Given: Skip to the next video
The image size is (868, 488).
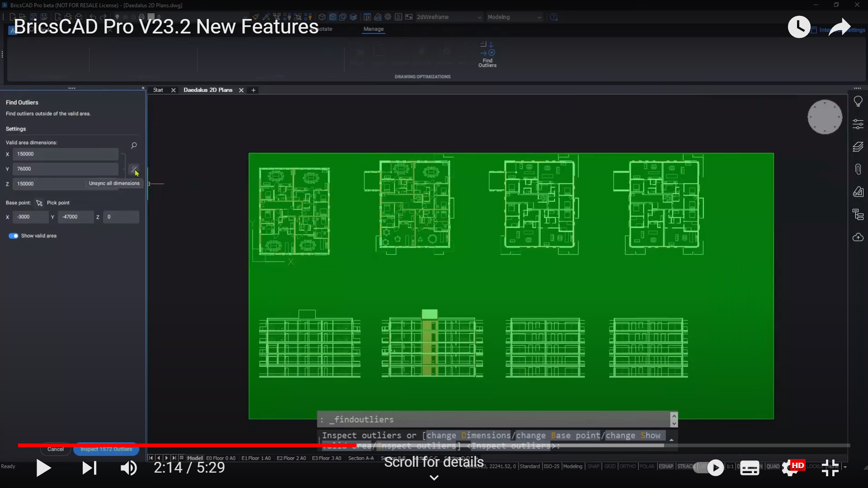Looking at the screenshot, I should click(89, 468).
